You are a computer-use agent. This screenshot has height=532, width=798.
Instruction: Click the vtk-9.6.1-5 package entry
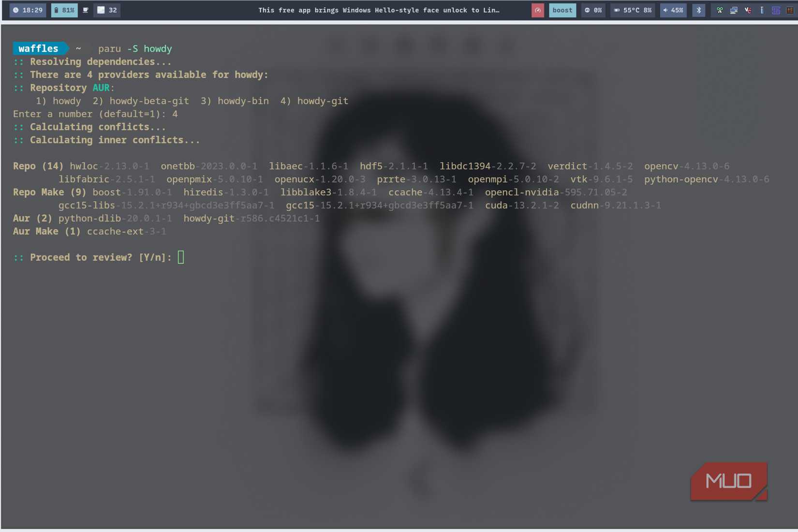point(601,179)
